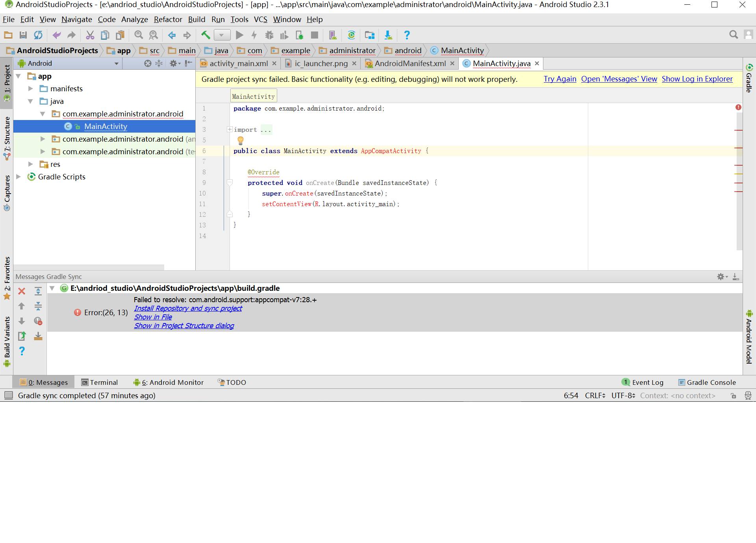
Task: Open the Terminal tool window
Action: pyautogui.click(x=100, y=382)
